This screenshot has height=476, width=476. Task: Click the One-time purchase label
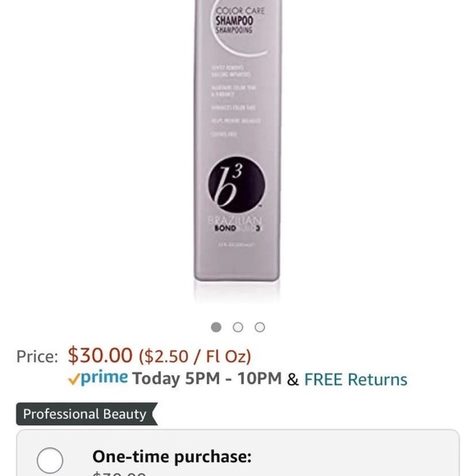[x=172, y=456]
